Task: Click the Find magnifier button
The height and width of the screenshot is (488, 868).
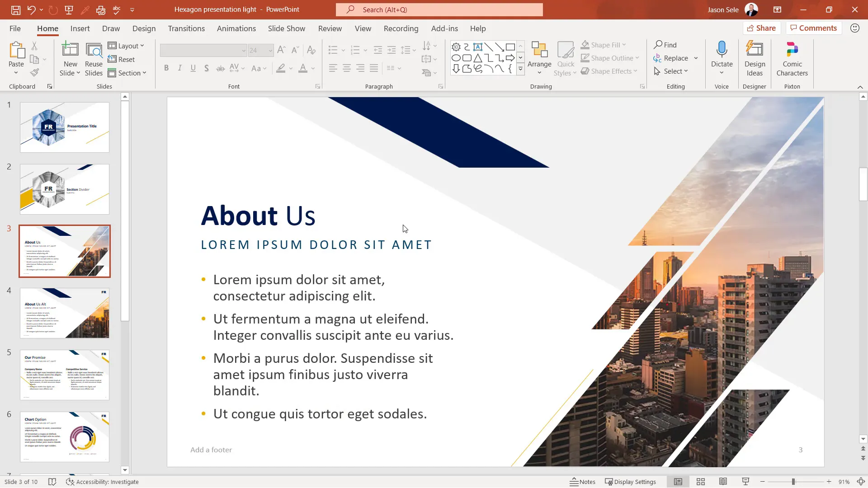Action: point(665,45)
